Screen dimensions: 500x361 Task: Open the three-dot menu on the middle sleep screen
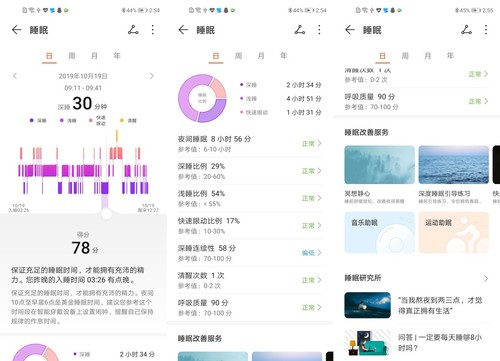(319, 30)
